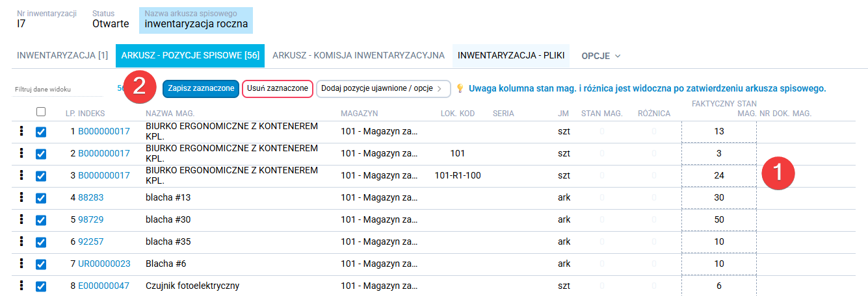Click the Filtruj dane widoku filter field
This screenshot has width=868, height=296.
(57, 89)
